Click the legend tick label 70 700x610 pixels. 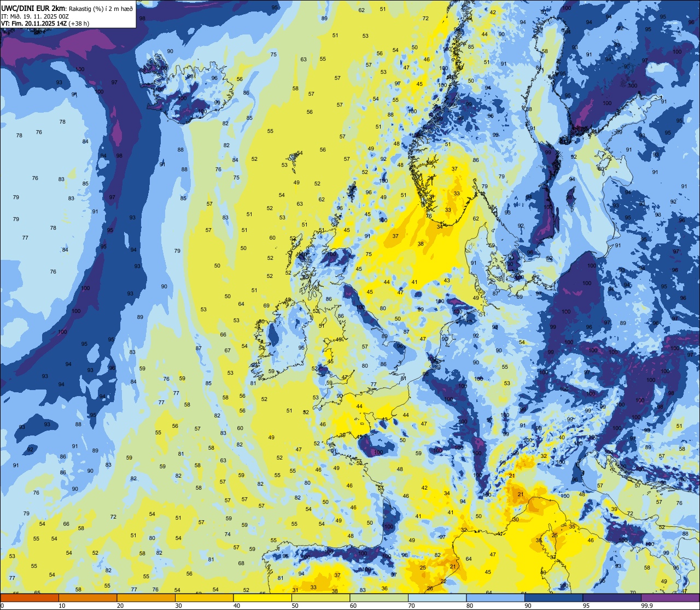tap(411, 606)
